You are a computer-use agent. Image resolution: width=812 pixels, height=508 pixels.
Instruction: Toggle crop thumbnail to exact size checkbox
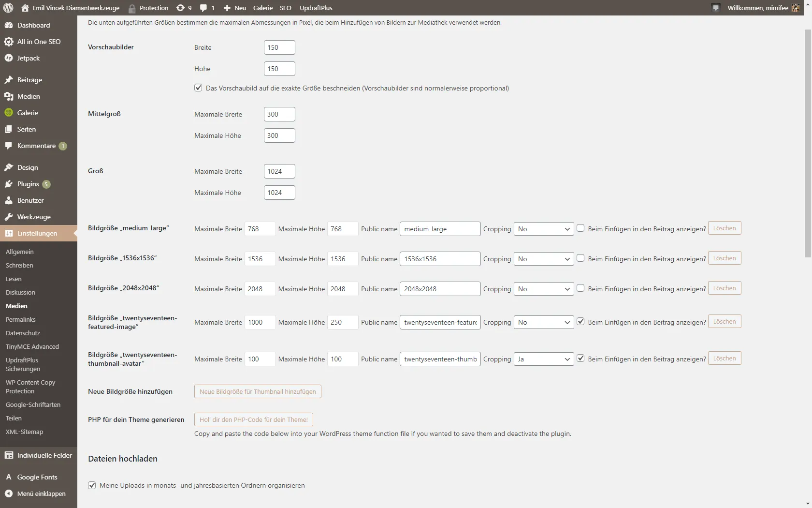click(198, 88)
